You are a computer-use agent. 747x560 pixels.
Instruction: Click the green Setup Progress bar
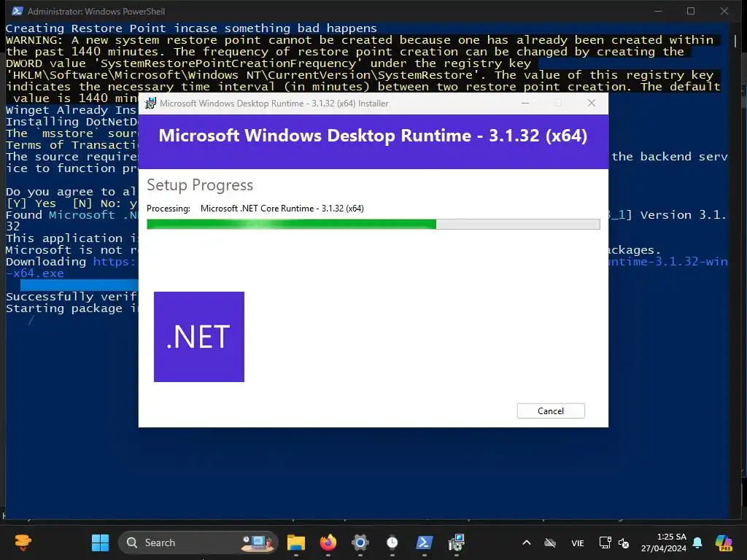pyautogui.click(x=373, y=225)
